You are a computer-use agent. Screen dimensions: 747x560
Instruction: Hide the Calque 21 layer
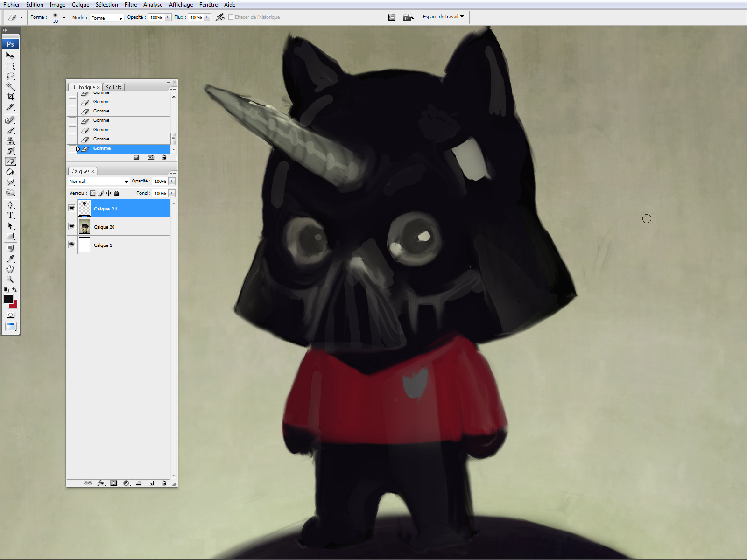tap(71, 208)
